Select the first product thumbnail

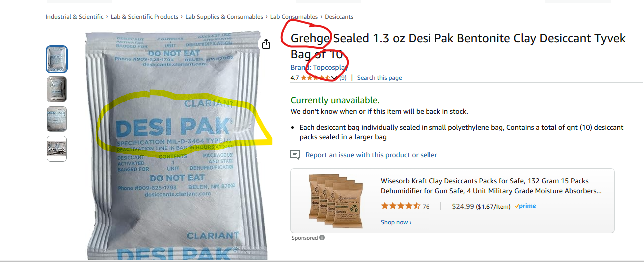(57, 59)
